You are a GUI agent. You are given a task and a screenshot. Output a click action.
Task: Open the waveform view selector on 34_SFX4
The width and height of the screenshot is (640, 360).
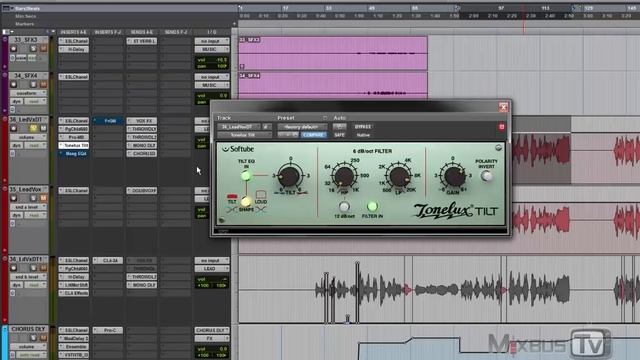tap(28, 93)
